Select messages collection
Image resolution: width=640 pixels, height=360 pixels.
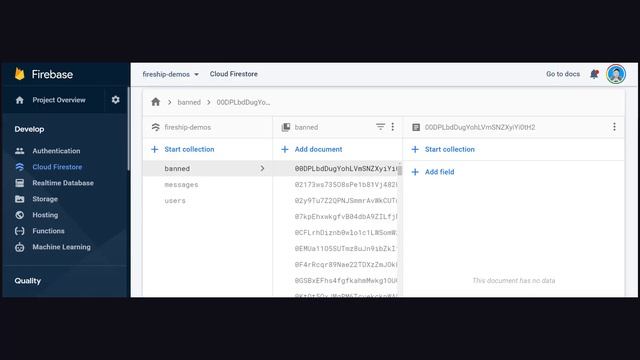(181, 184)
